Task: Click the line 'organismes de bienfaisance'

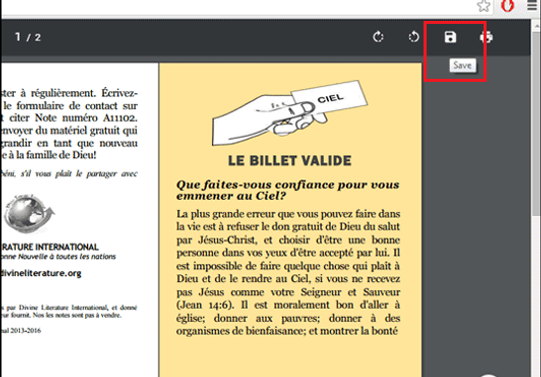Action: point(287,331)
